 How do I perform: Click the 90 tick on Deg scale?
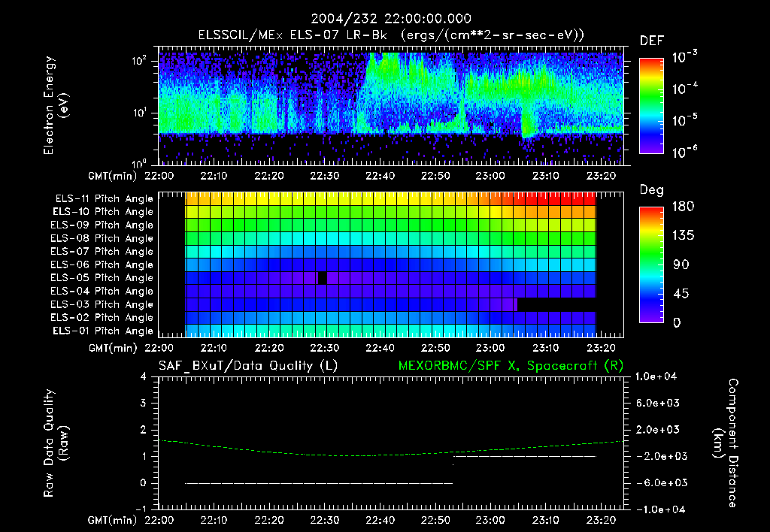pyautogui.click(x=681, y=264)
